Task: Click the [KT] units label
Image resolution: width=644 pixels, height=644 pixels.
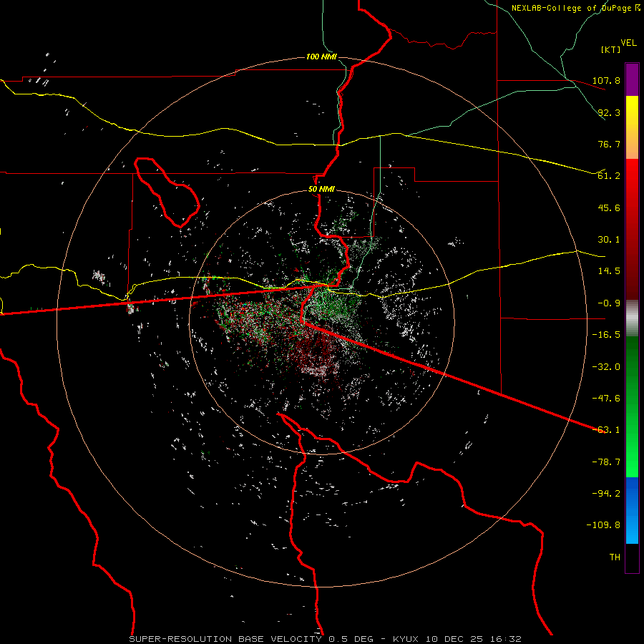Action: pyautogui.click(x=611, y=49)
